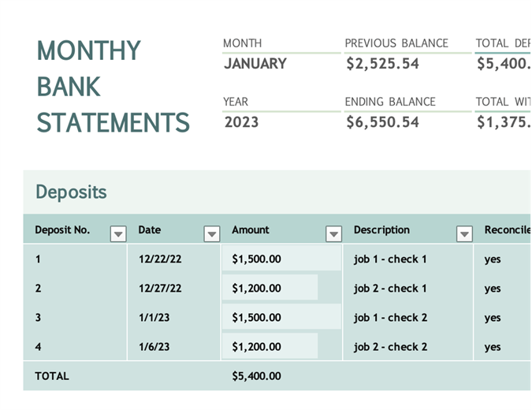Click the $1,200.00 amount for deposit 2
Screen dimensions: 532x410
(257, 289)
